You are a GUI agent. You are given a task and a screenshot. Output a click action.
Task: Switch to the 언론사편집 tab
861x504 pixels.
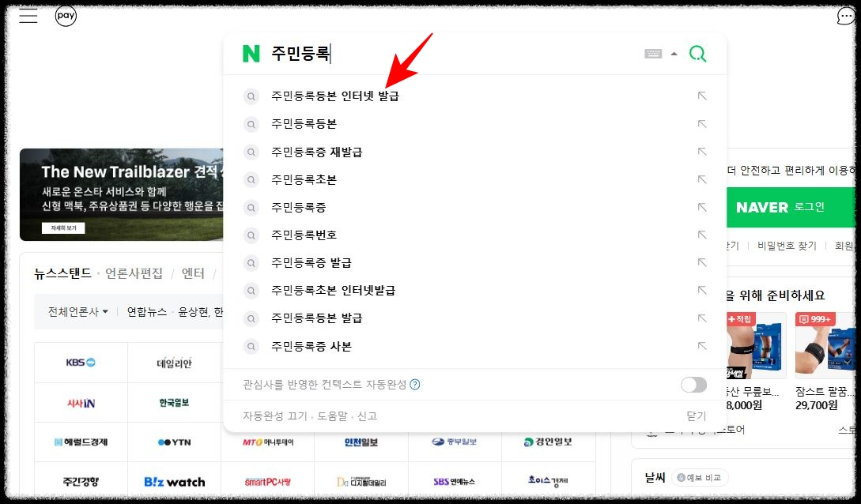pos(135,271)
